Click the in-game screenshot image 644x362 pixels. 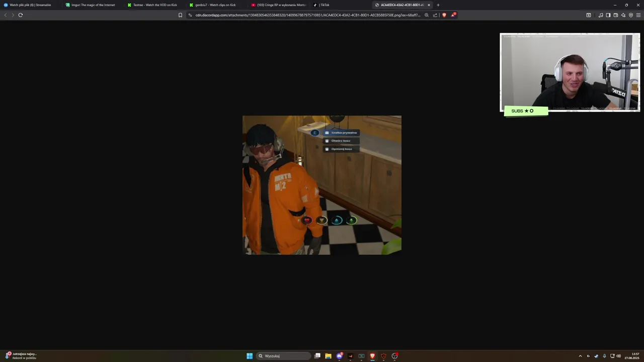pyautogui.click(x=322, y=185)
